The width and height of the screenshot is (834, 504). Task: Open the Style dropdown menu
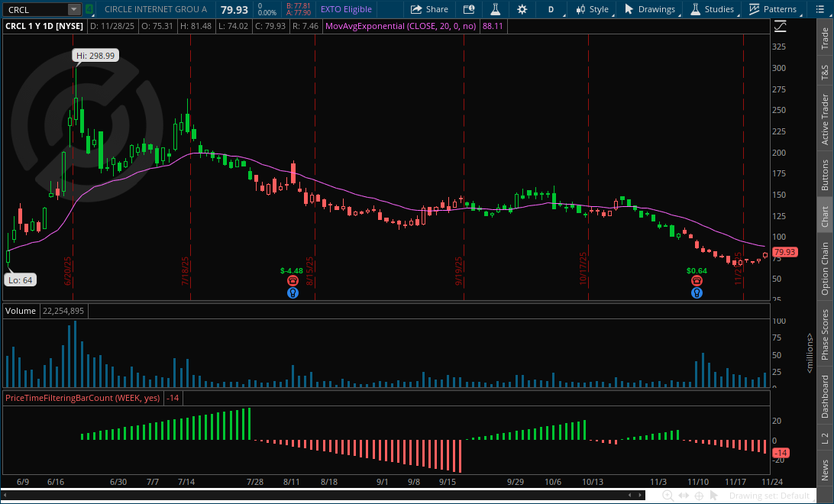592,9
